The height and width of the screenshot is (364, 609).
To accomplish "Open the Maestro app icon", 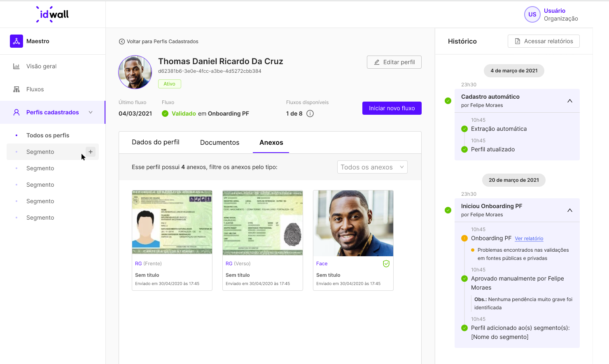I will (16, 41).
